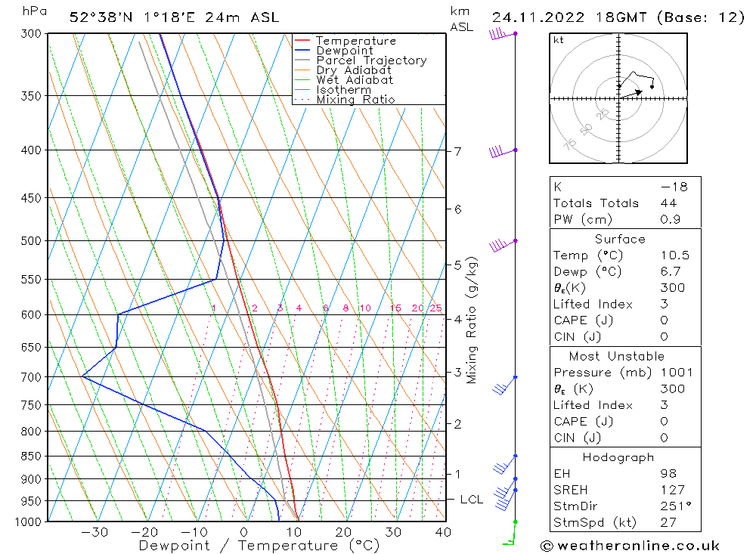Click the station coordinates title '52°38'N 1°18'E 24m ASL'
This screenshot has height=554, width=756.
174,18
